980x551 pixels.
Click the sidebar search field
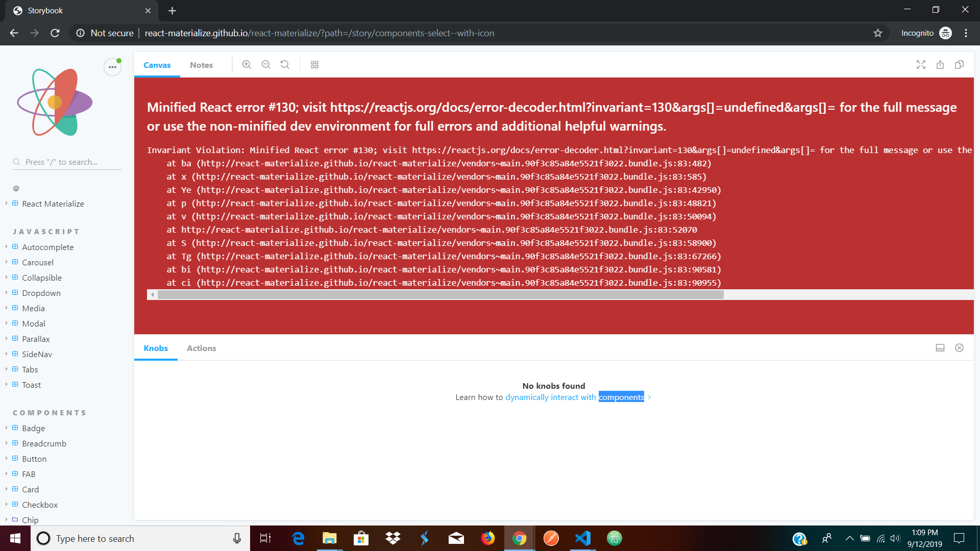point(66,162)
